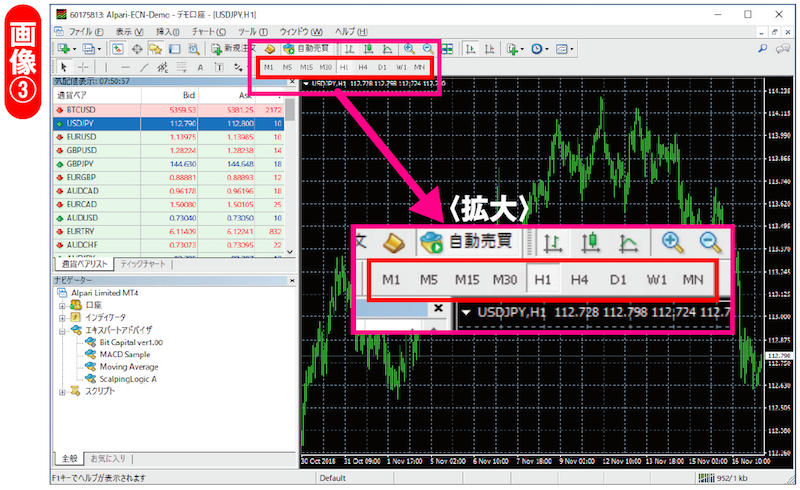Toggle auto scroll chart icon
Viewport: 800px width, 490px height.
(470, 49)
